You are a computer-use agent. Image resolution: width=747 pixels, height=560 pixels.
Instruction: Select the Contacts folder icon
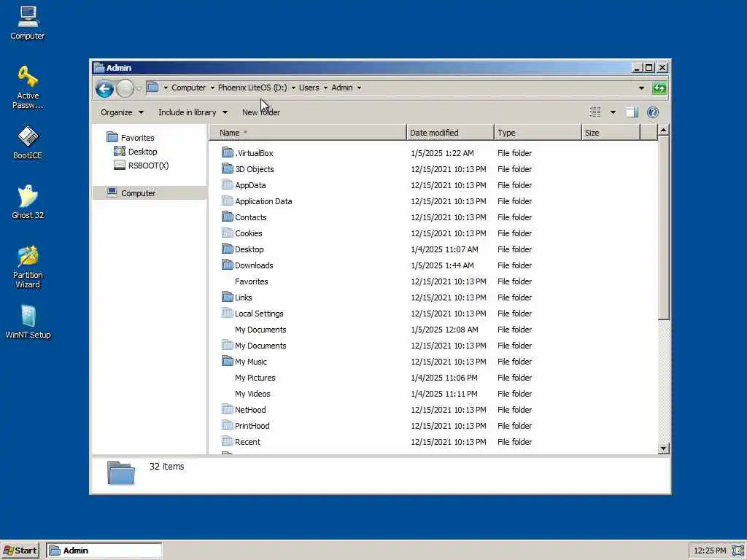point(228,217)
